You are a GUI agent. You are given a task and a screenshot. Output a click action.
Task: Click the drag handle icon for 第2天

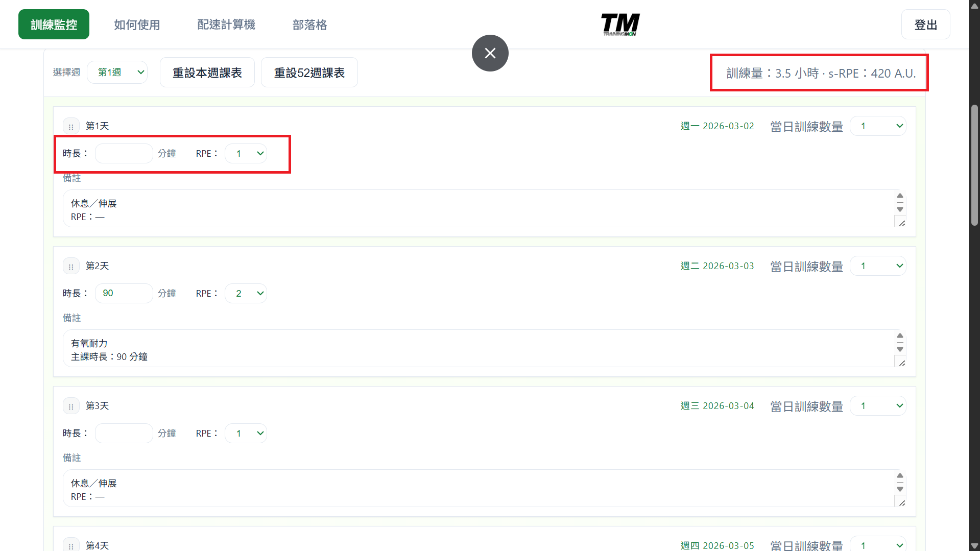coord(71,266)
